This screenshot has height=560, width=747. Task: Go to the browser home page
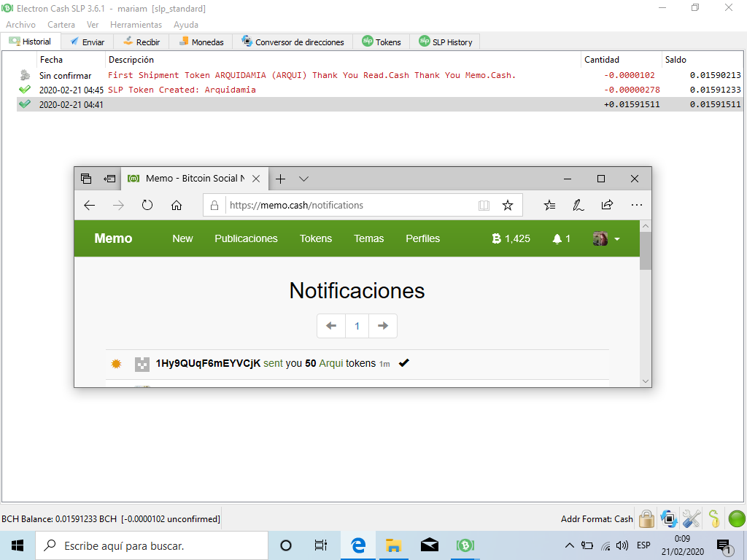pyautogui.click(x=177, y=205)
